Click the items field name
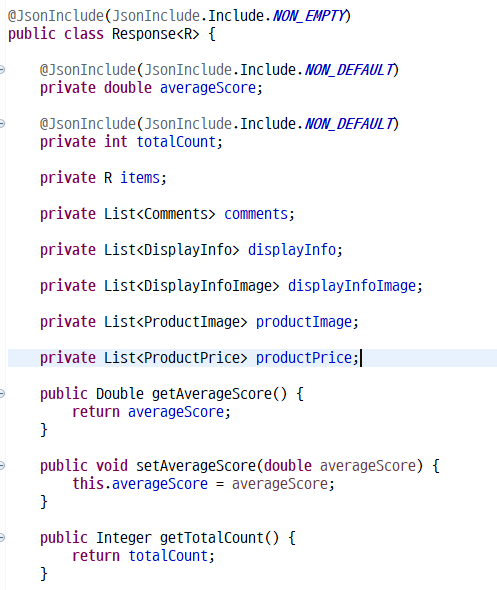 (140, 178)
